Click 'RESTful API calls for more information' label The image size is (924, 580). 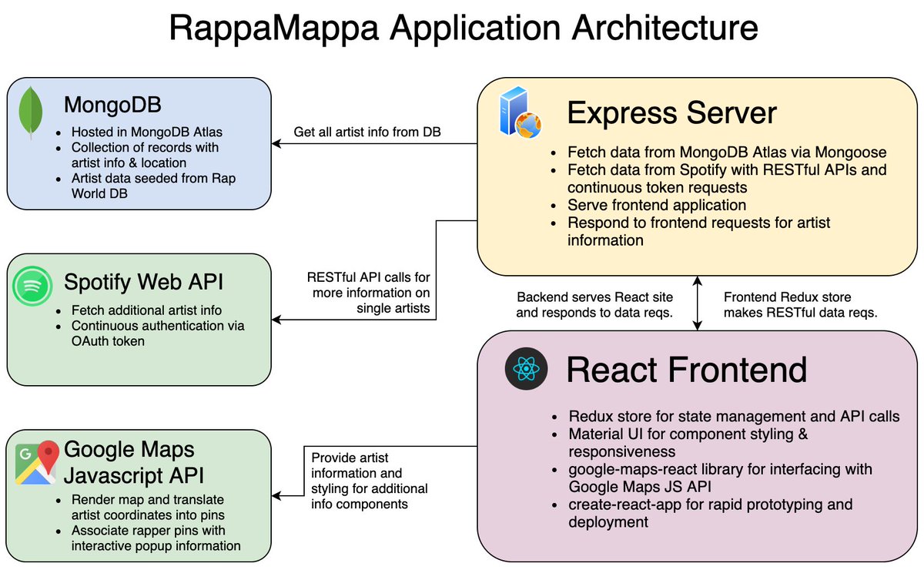pyautogui.click(x=368, y=293)
